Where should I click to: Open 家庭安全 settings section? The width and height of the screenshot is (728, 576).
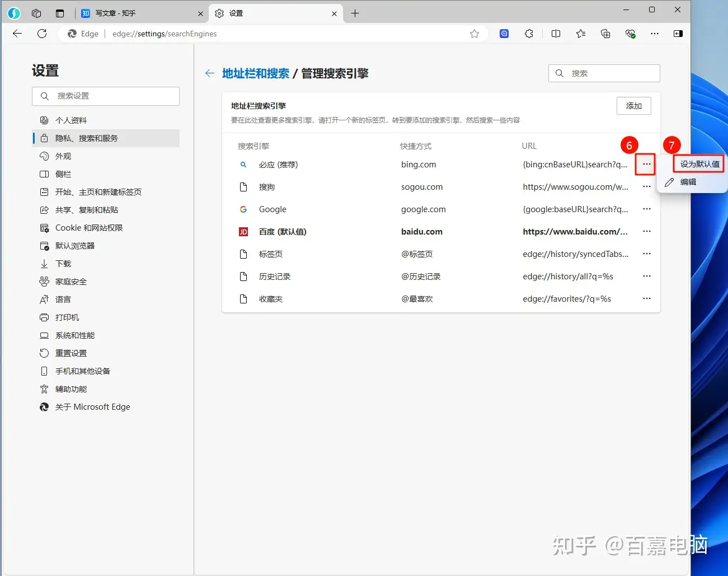tap(106, 282)
